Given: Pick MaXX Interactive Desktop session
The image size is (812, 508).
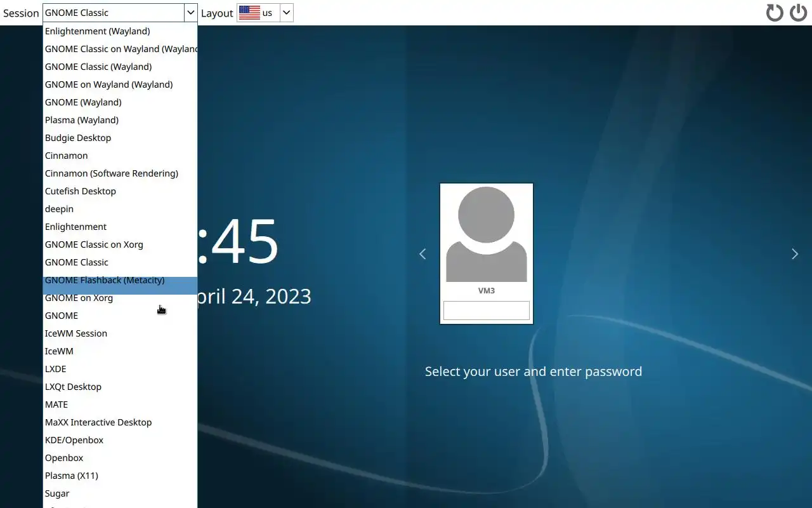Looking at the screenshot, I should coord(120,422).
